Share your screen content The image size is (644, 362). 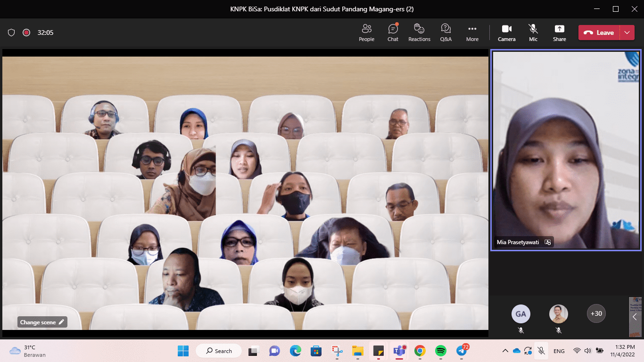[x=559, y=33]
